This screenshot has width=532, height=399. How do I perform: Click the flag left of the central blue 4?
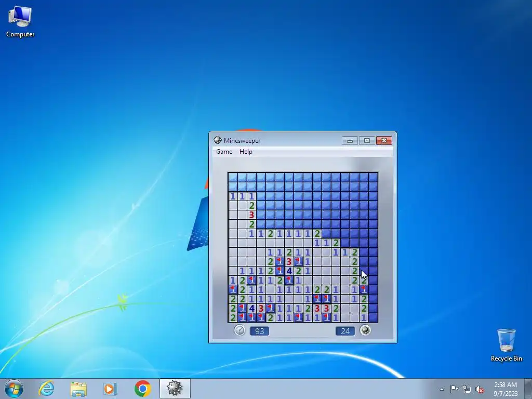(x=280, y=271)
